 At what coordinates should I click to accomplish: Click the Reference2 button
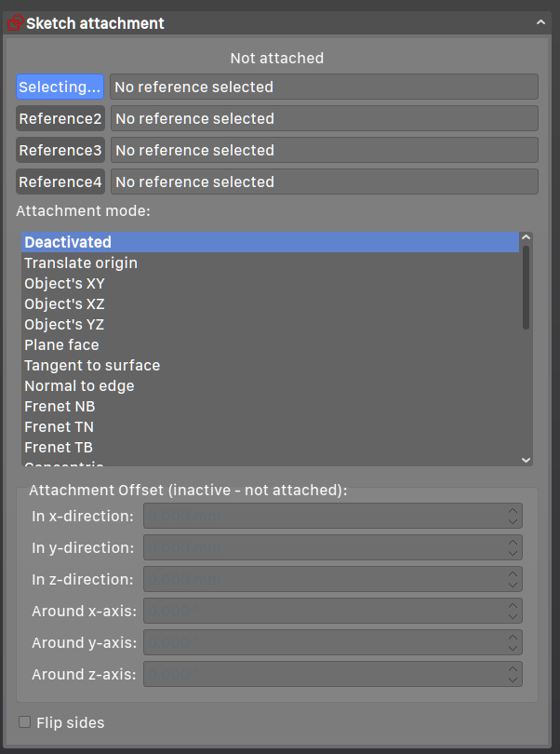coord(60,118)
